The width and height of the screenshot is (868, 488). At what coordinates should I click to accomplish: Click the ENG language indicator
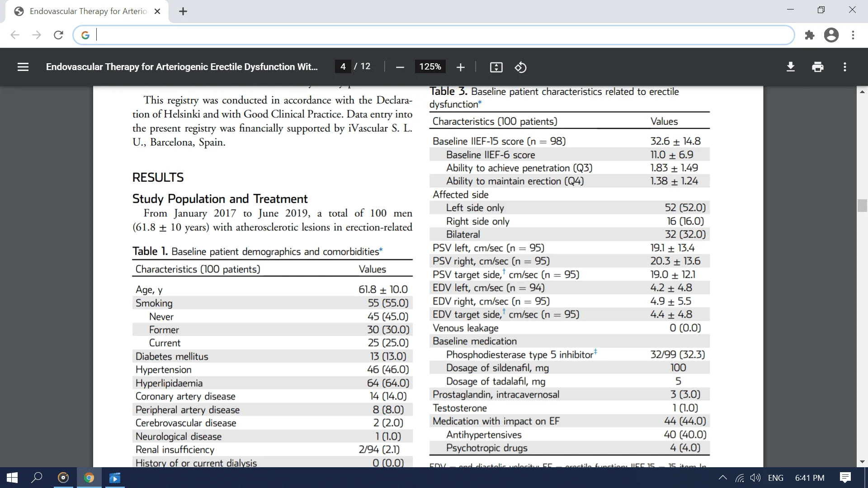click(x=775, y=478)
